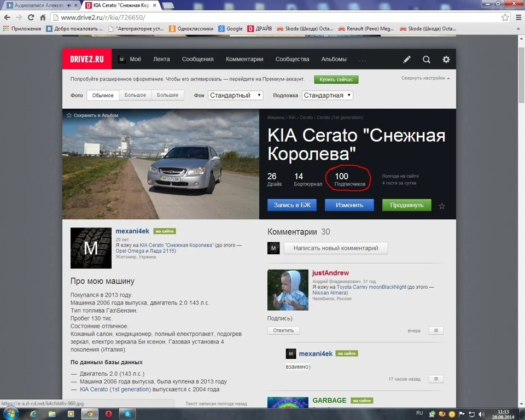Go back with browser back arrow
The height and width of the screenshot is (420, 525).
(7, 17)
